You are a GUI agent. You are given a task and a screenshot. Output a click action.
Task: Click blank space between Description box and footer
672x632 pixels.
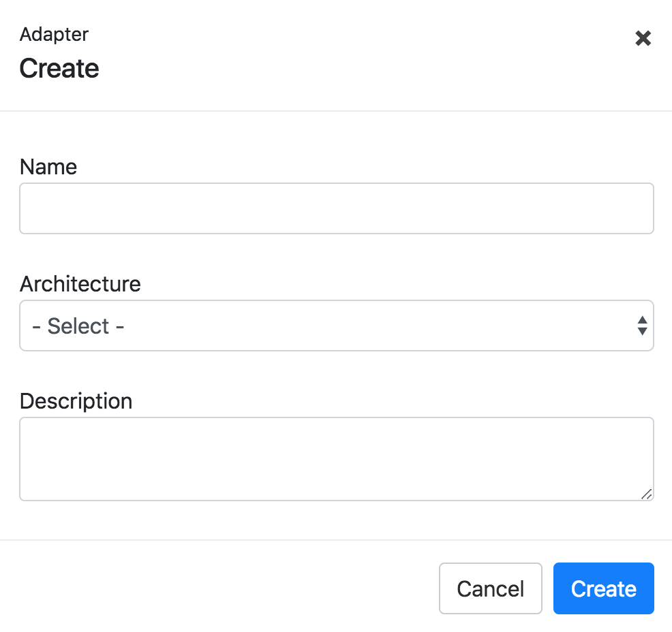point(337,521)
